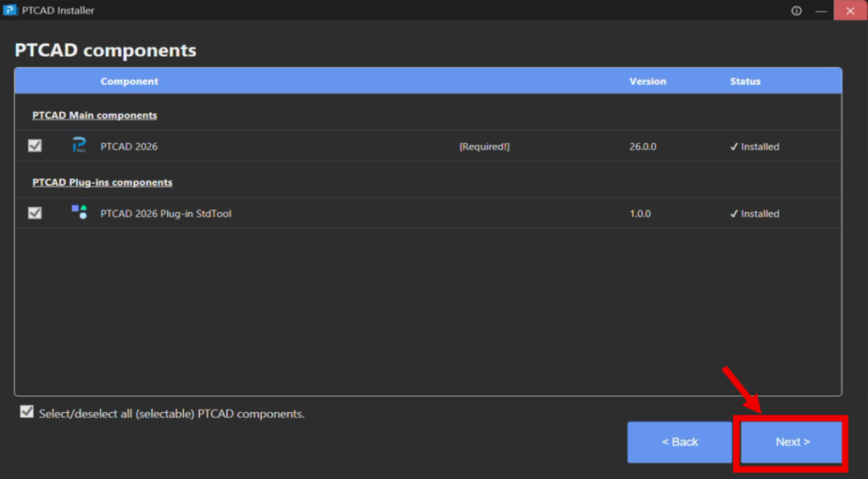The image size is (868, 479).
Task: Select the PTCAD 2026 Plug-in StdTool row name
Action: 165,214
